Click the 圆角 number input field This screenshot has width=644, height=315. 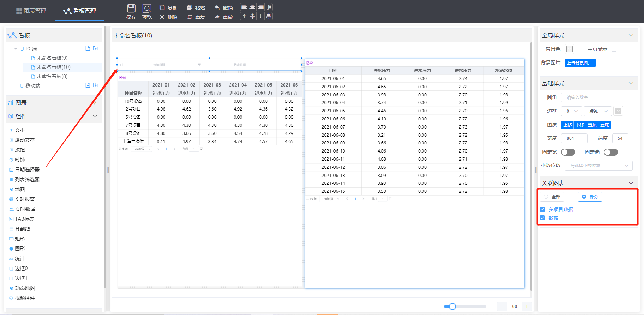click(599, 97)
